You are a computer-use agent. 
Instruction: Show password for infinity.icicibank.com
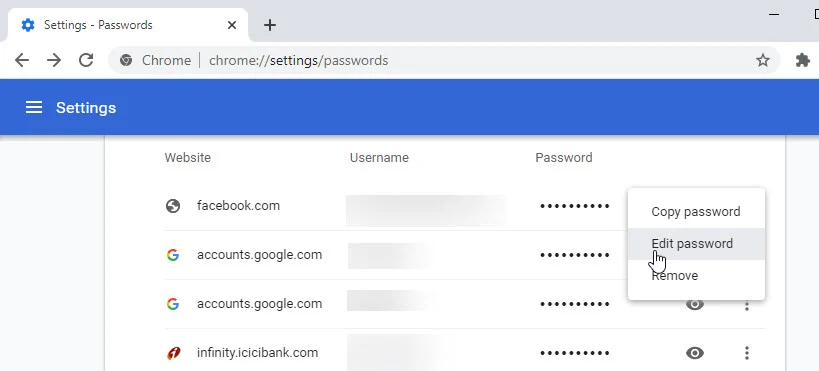coord(695,353)
